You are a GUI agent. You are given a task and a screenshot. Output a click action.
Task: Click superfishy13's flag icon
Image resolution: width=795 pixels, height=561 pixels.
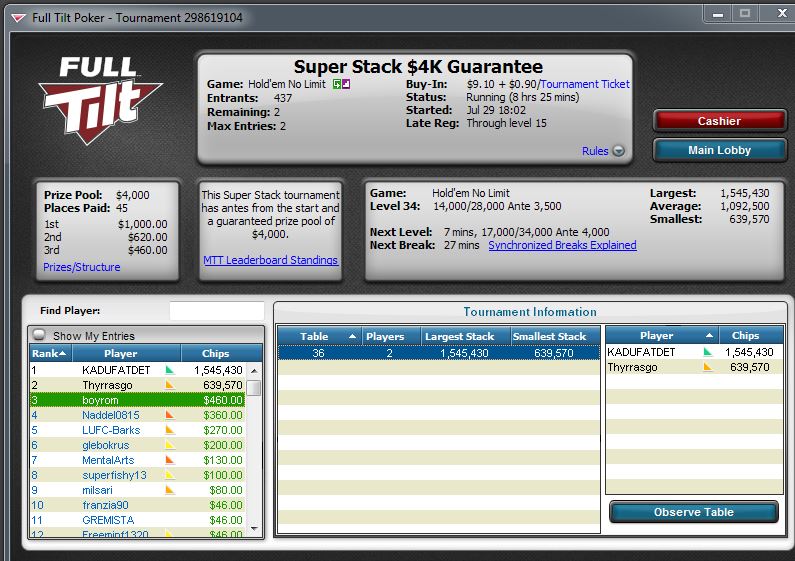pyautogui.click(x=170, y=475)
